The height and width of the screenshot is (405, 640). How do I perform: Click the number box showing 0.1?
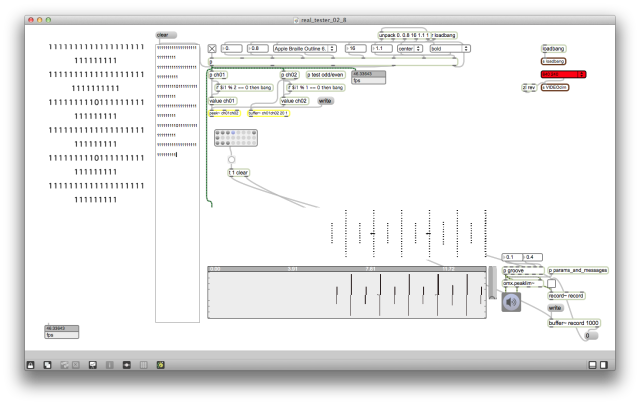512,257
